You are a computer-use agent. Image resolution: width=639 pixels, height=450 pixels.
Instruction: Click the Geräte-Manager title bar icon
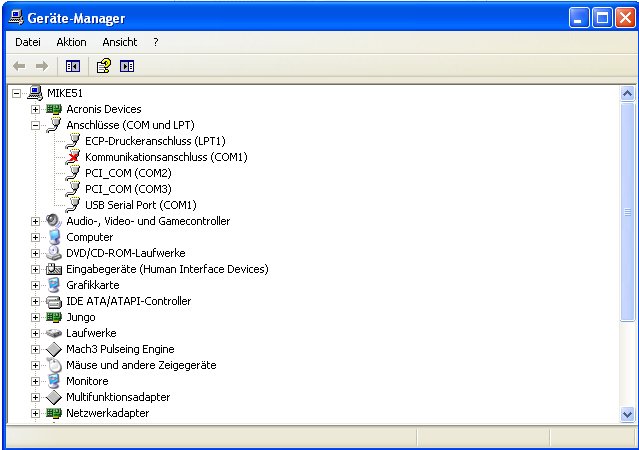[x=16, y=18]
